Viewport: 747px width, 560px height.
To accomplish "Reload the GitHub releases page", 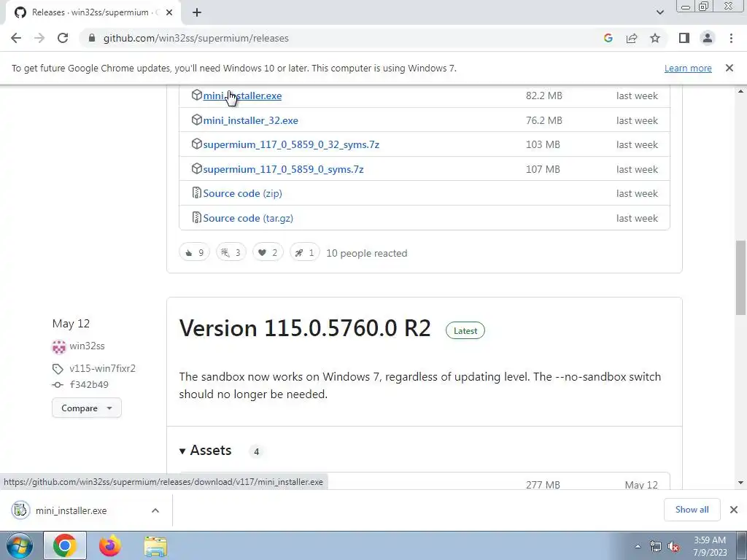I will [x=63, y=38].
